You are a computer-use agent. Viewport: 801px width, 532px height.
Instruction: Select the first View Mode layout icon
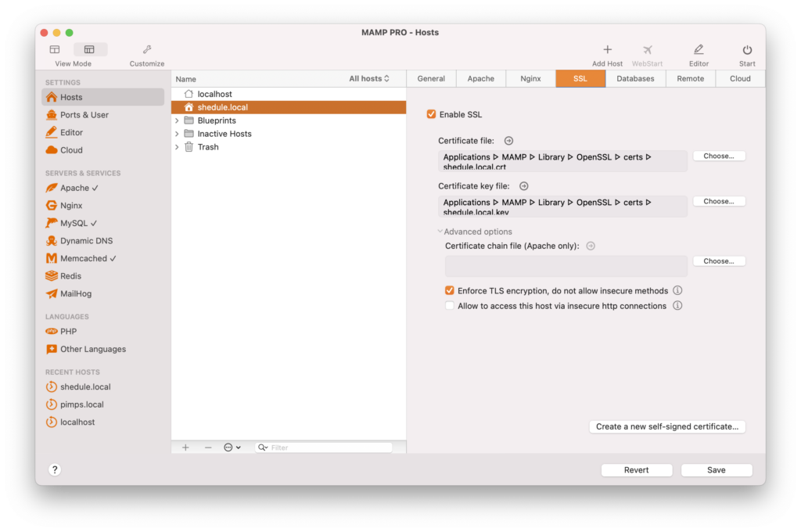(x=55, y=49)
